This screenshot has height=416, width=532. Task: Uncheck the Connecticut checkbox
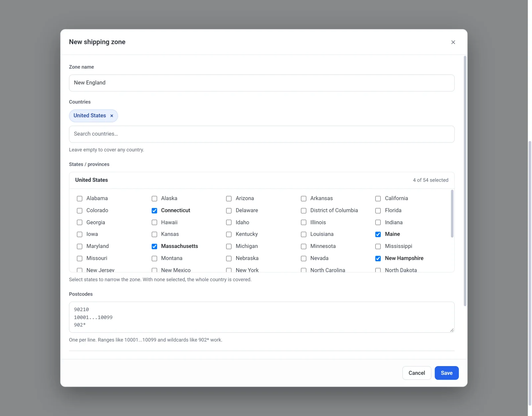pos(154,211)
